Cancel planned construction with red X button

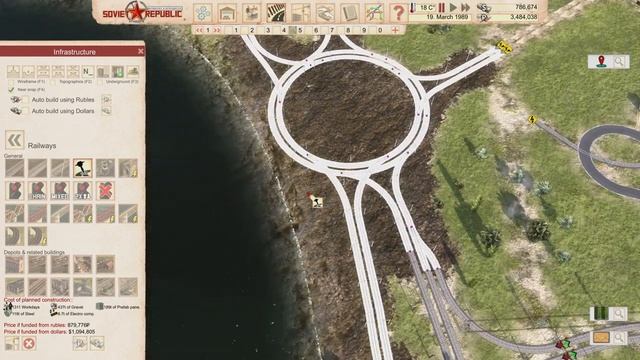pyautogui.click(x=29, y=343)
